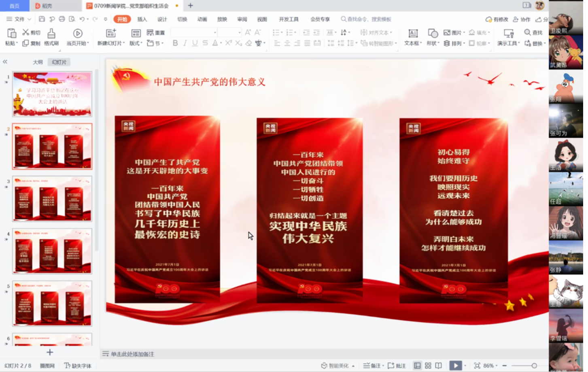
Task: Open the 插入 (Insert) ribbon tab
Action: pos(142,19)
